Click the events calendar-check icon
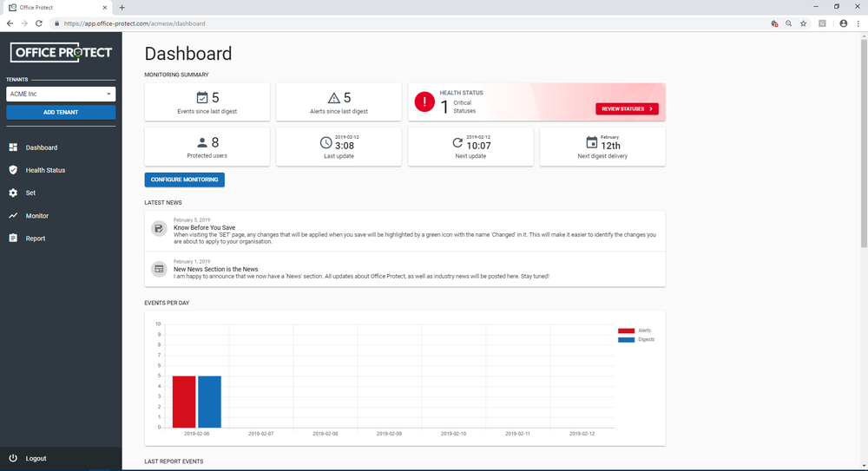This screenshot has height=471, width=868. tap(202, 98)
